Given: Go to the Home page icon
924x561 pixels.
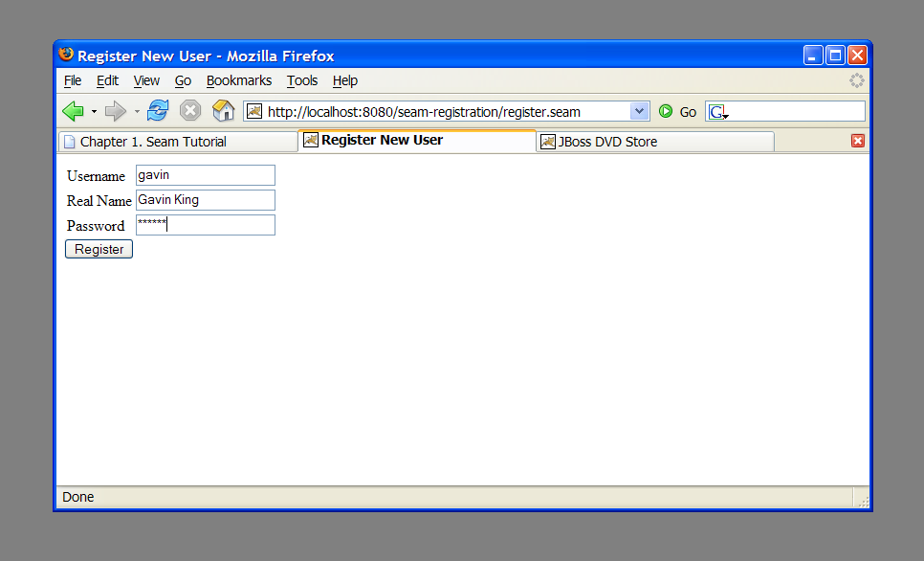Looking at the screenshot, I should 223,111.
